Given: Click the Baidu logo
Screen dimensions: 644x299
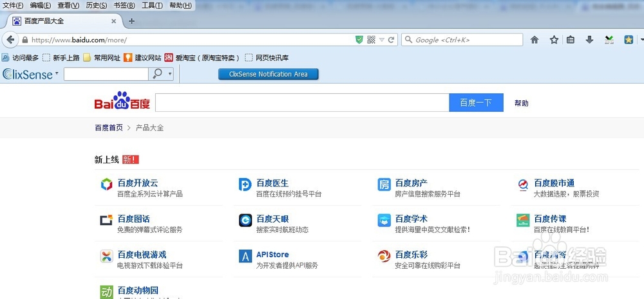Looking at the screenshot, I should [x=122, y=100].
